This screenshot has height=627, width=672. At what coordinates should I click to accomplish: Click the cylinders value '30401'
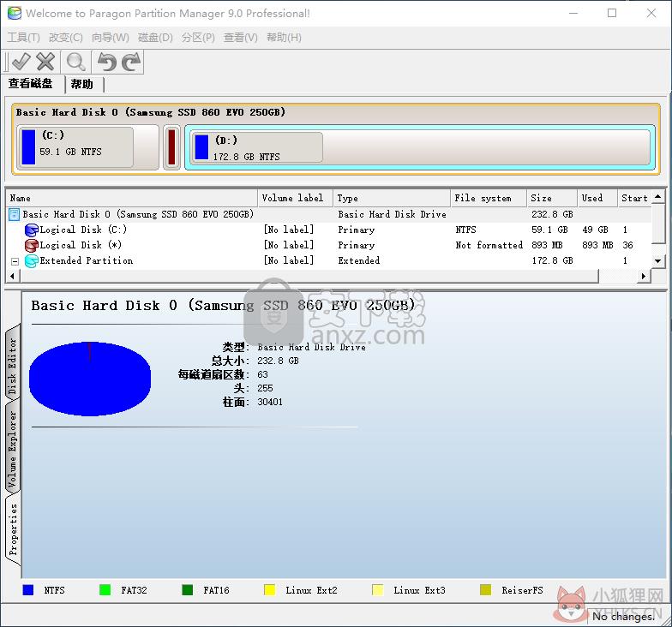pyautogui.click(x=270, y=403)
